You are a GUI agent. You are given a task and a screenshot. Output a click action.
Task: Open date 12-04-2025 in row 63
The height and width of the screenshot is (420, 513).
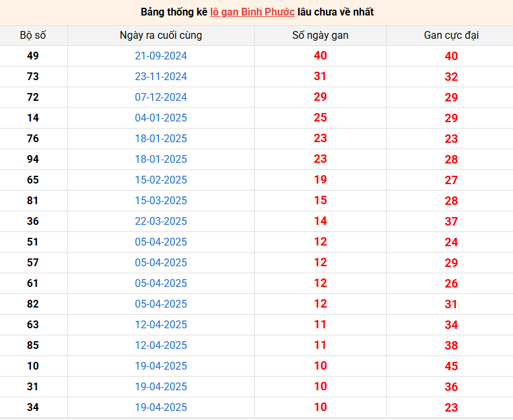160,324
